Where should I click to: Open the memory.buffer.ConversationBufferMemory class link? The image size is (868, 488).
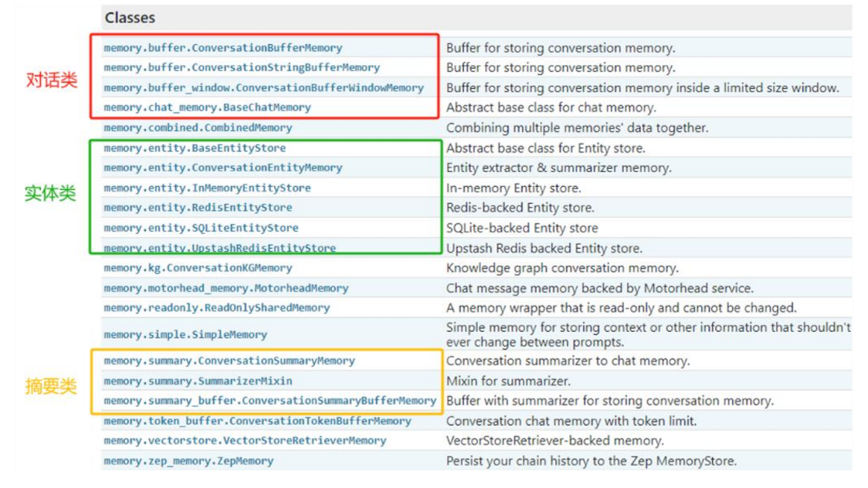click(x=222, y=48)
